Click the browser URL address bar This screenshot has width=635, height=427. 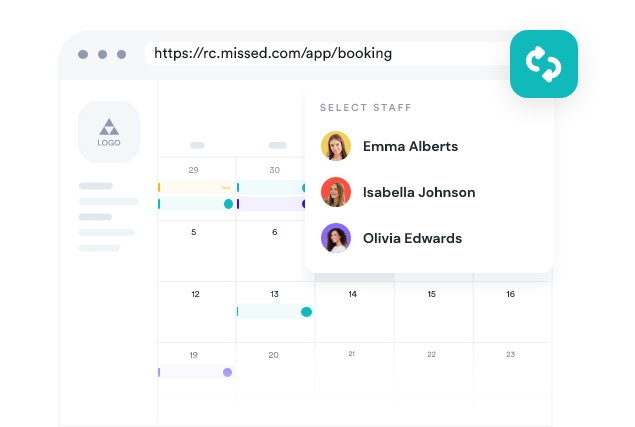tap(325, 53)
